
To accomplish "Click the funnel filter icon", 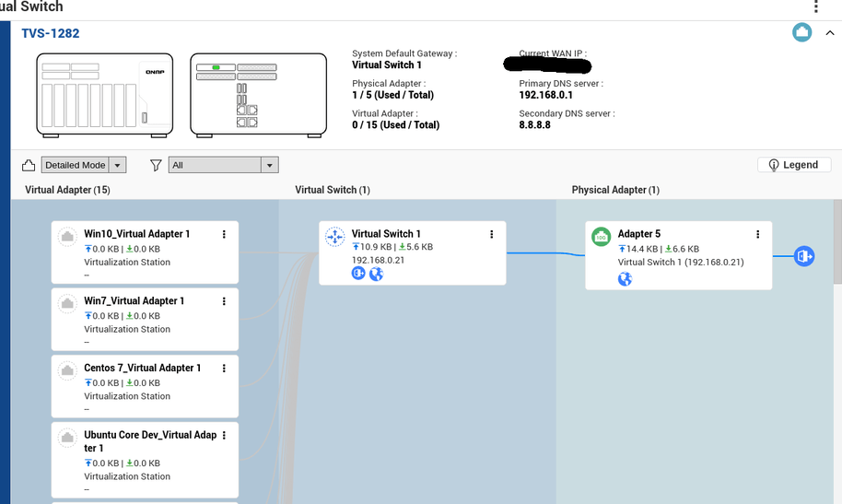I will click(x=156, y=165).
